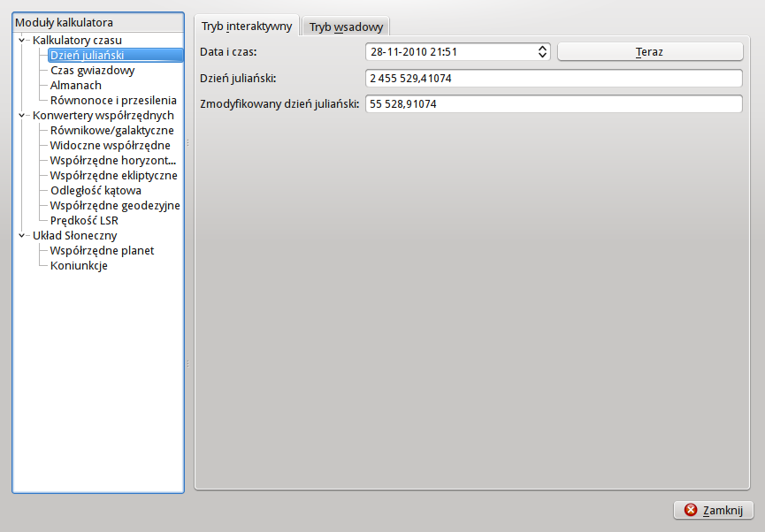Image resolution: width=765 pixels, height=532 pixels.
Task: Select the Tryb interaktywny tab
Action: coord(247,27)
